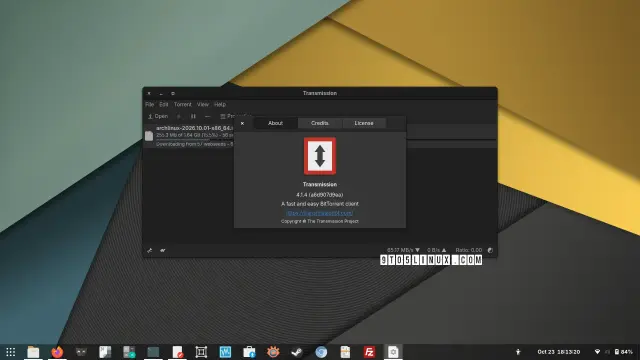
Task: Toggle the turtle alternative speed limits
Action: (x=163, y=251)
